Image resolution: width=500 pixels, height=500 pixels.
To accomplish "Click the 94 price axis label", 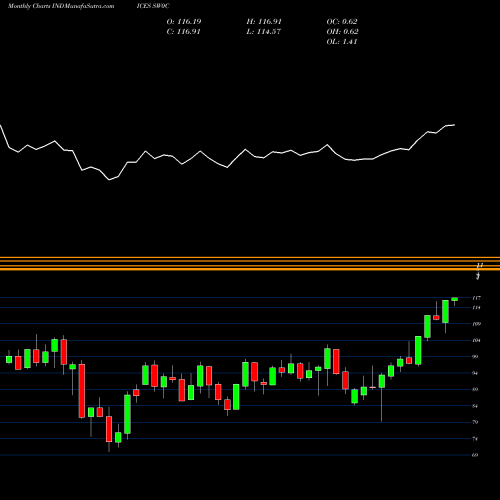I will (475, 373).
